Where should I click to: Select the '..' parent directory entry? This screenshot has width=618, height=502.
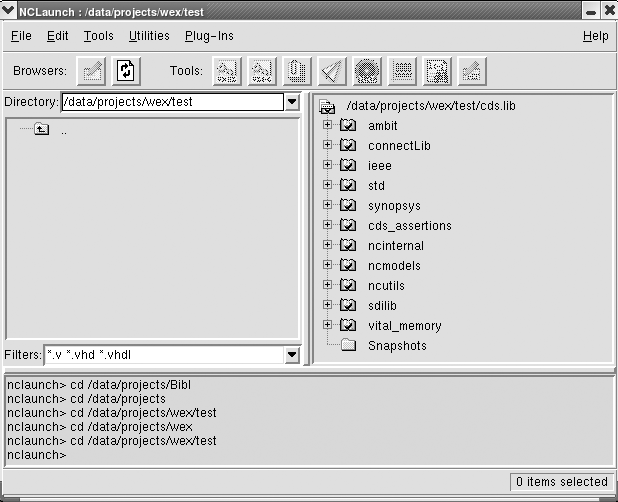[x=64, y=132]
